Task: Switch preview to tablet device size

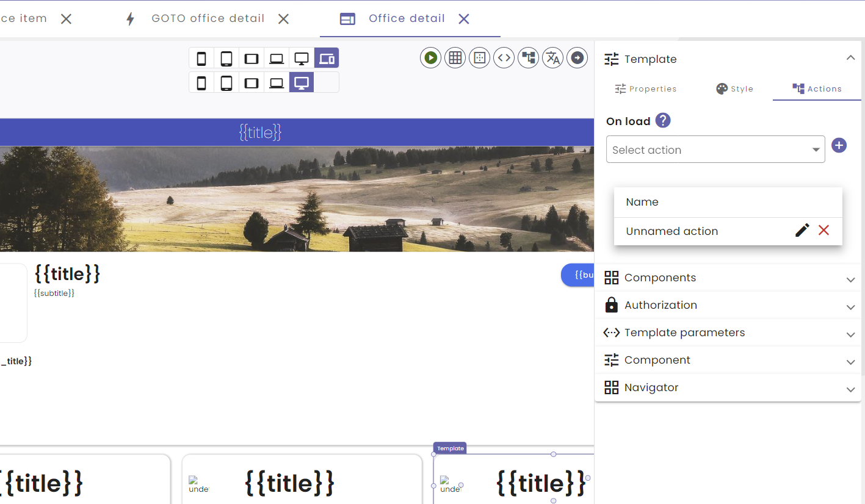Action: [x=226, y=57]
